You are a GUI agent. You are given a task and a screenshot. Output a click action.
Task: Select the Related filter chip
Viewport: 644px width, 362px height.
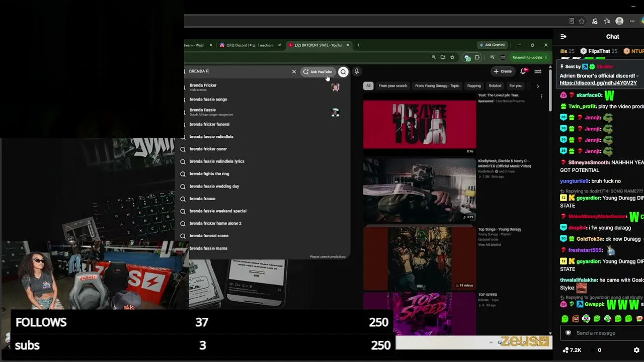(495, 86)
